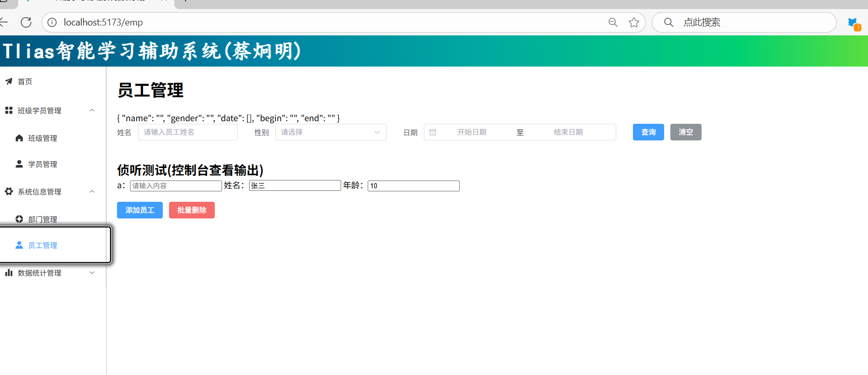Open 部门管理 in the sidebar
This screenshot has width=868, height=375.
coord(43,219)
